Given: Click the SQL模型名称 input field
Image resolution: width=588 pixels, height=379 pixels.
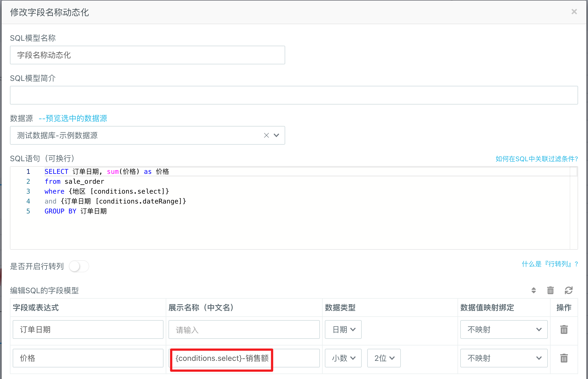Looking at the screenshot, I should 147,55.
